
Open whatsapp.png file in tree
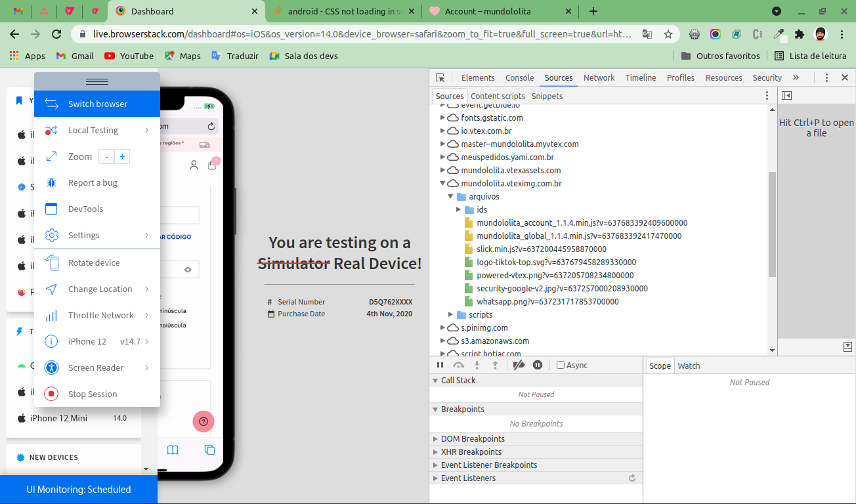tap(541, 302)
